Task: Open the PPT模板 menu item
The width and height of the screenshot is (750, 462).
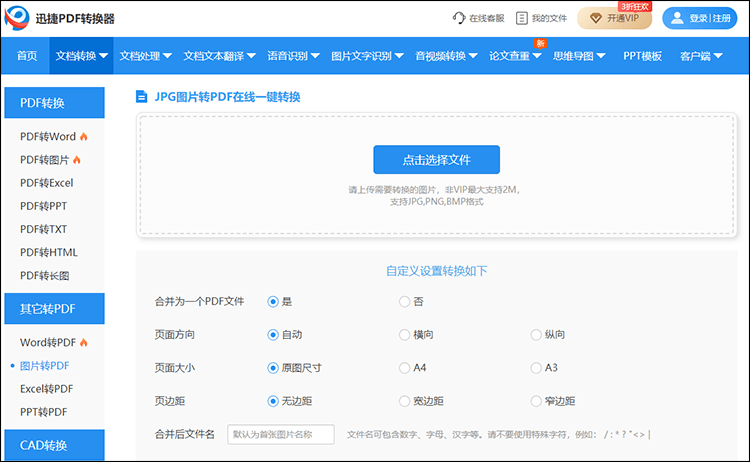Action: click(x=642, y=56)
